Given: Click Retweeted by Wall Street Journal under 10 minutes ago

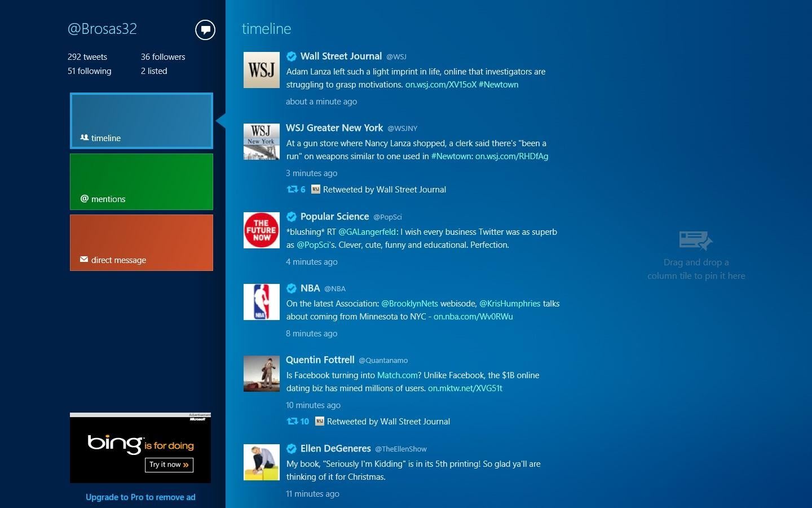Looking at the screenshot, I should coord(389,422).
